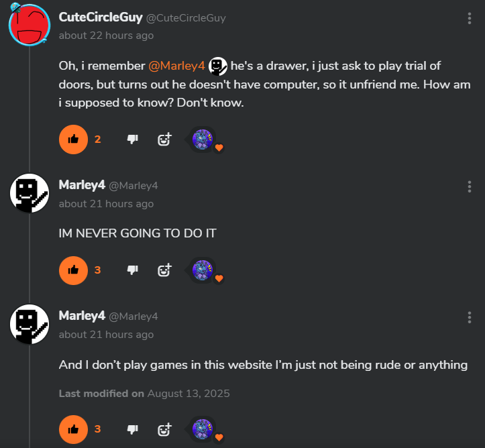Add reaction to "IM NEVER GOING TO DO IT"
The image size is (485, 448).
tap(164, 270)
